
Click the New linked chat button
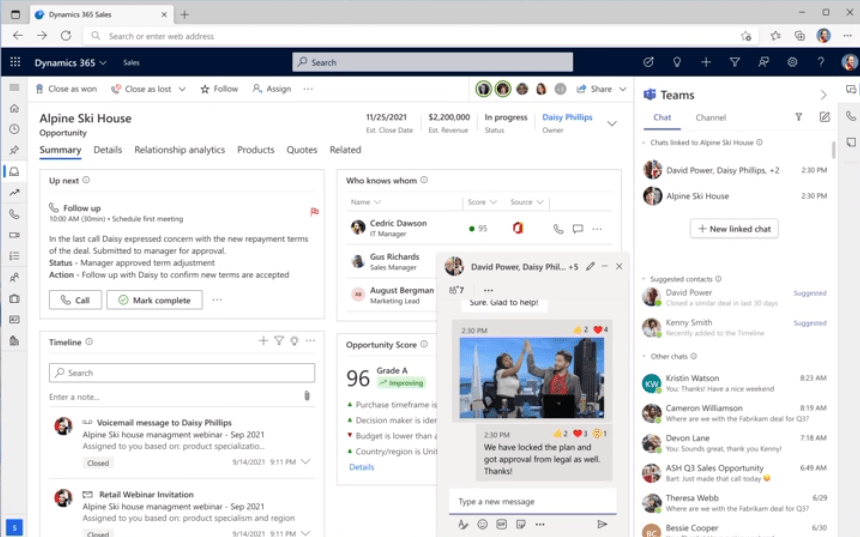734,229
